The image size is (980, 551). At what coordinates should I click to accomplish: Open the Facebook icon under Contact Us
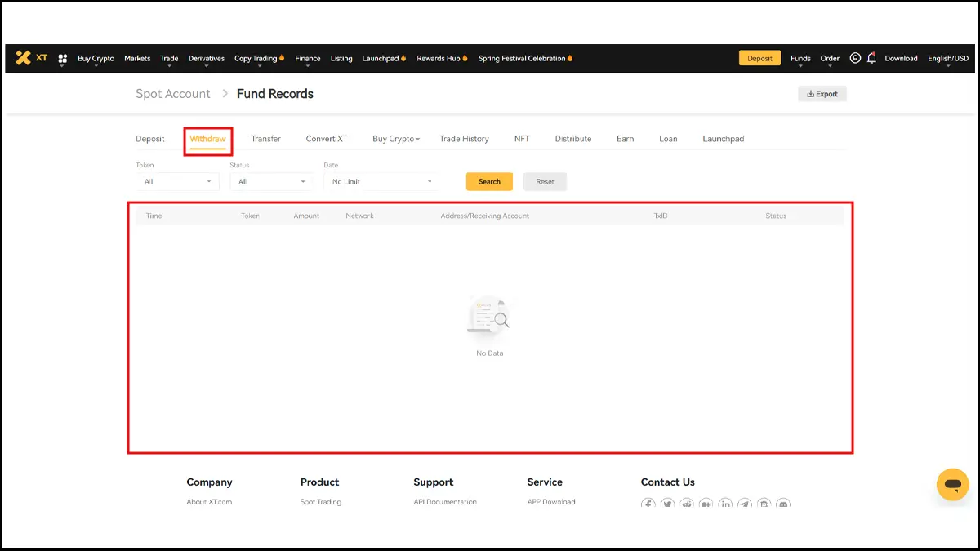pos(648,504)
